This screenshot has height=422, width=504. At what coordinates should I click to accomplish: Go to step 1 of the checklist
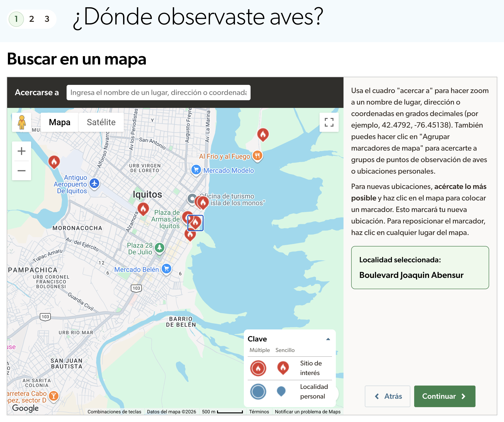tap(16, 19)
